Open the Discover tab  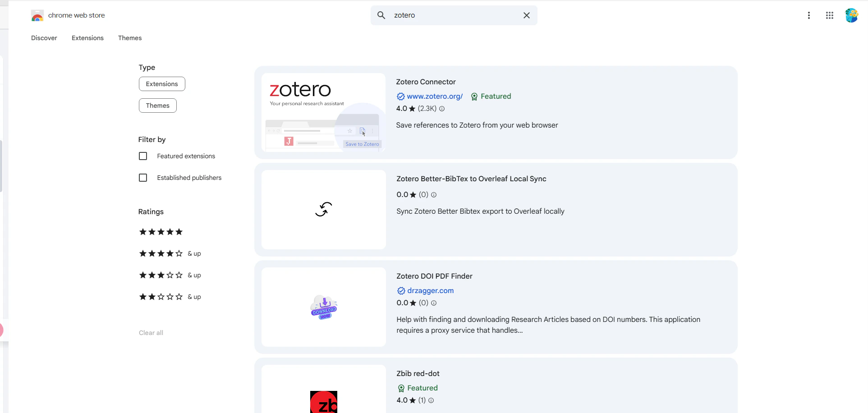[44, 38]
